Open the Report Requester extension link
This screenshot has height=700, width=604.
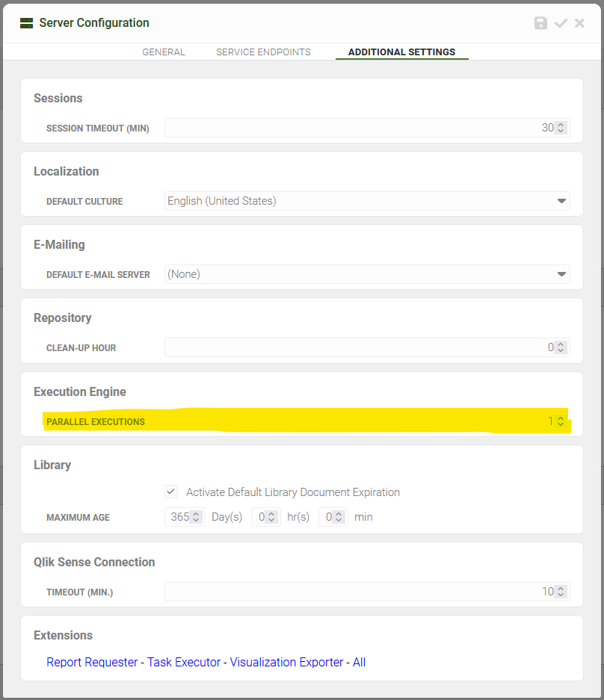92,662
